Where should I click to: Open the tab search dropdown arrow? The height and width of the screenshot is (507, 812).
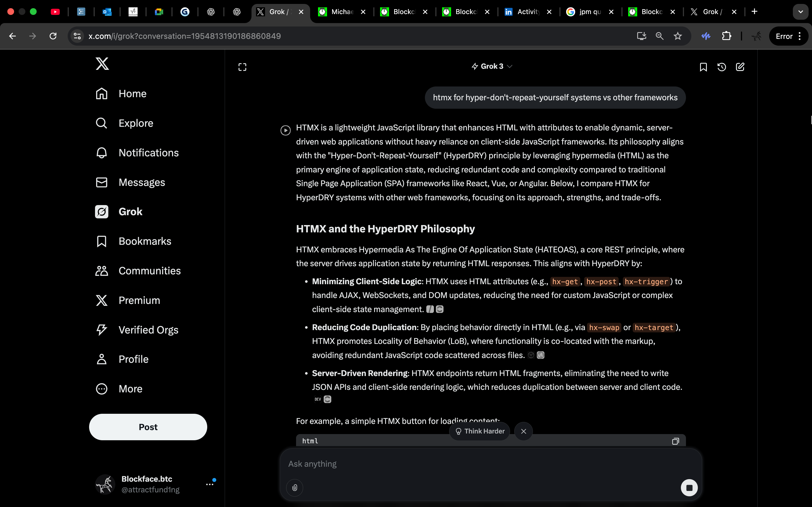click(801, 12)
